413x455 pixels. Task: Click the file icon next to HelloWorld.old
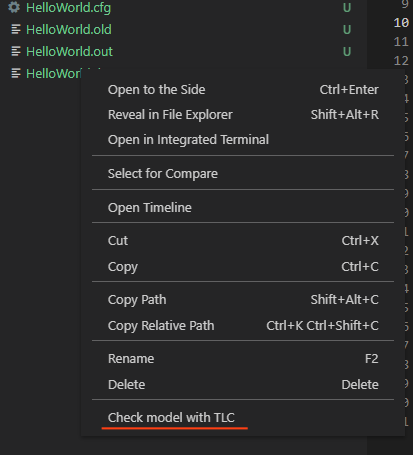pyautogui.click(x=16, y=29)
